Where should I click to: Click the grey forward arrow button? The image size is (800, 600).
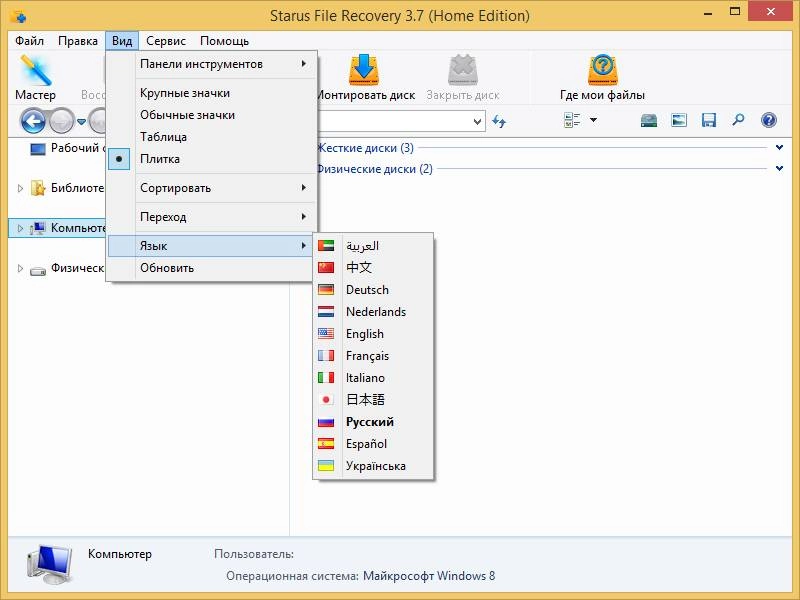[62, 121]
